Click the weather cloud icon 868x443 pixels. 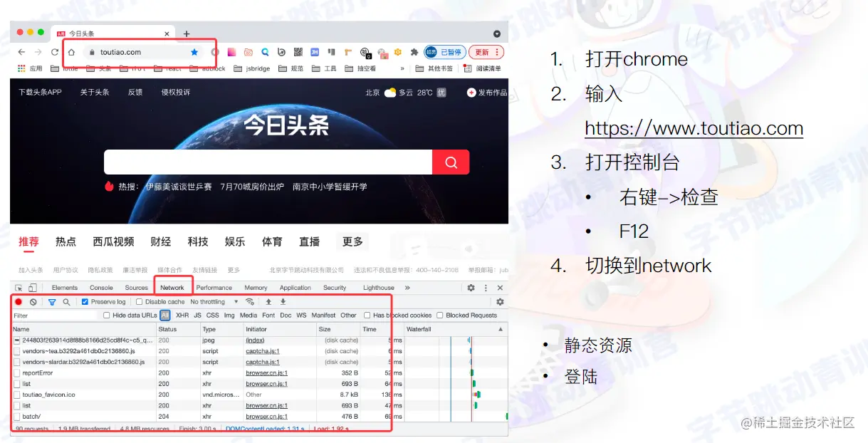(x=390, y=93)
